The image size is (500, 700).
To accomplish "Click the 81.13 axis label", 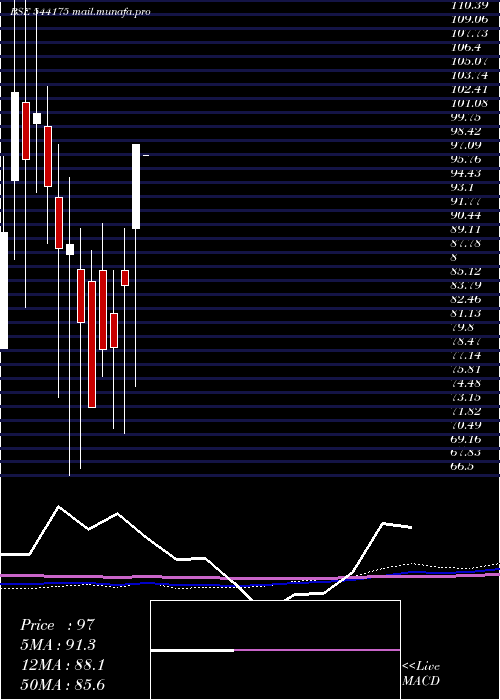I will click(x=466, y=313).
